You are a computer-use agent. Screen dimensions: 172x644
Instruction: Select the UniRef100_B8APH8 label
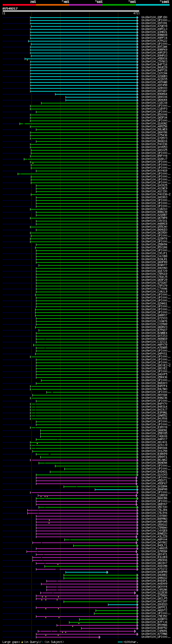(154, 490)
